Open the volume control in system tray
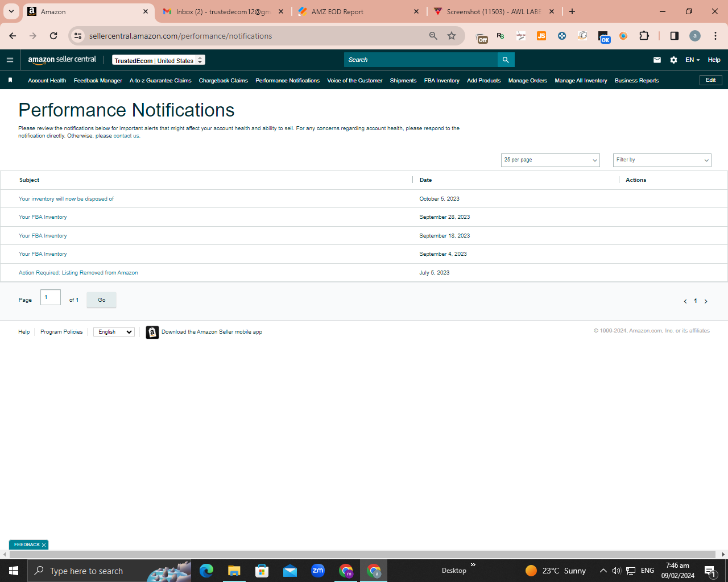 (x=617, y=571)
